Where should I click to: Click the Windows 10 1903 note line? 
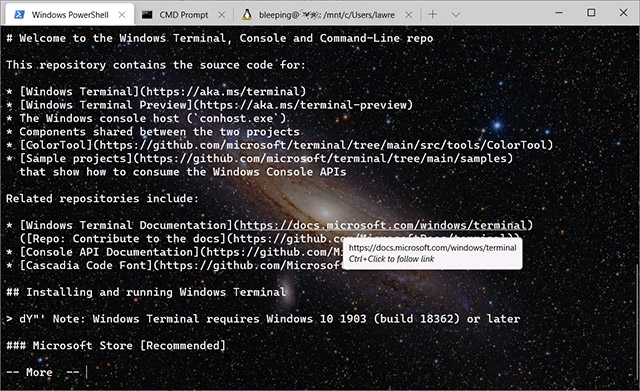[x=263, y=319]
